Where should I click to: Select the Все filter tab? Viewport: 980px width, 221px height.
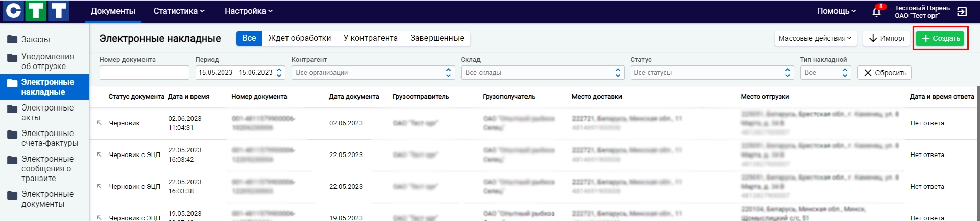[x=249, y=38]
